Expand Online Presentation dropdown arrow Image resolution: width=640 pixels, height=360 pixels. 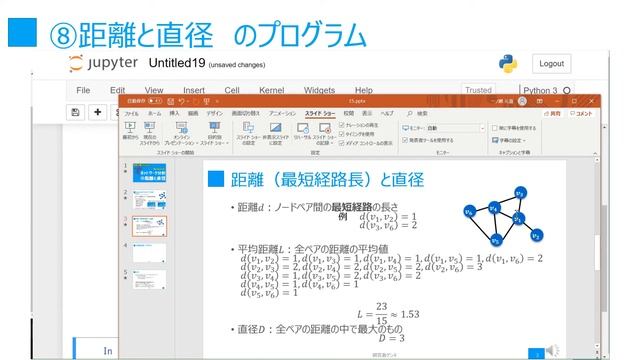tap(197, 143)
